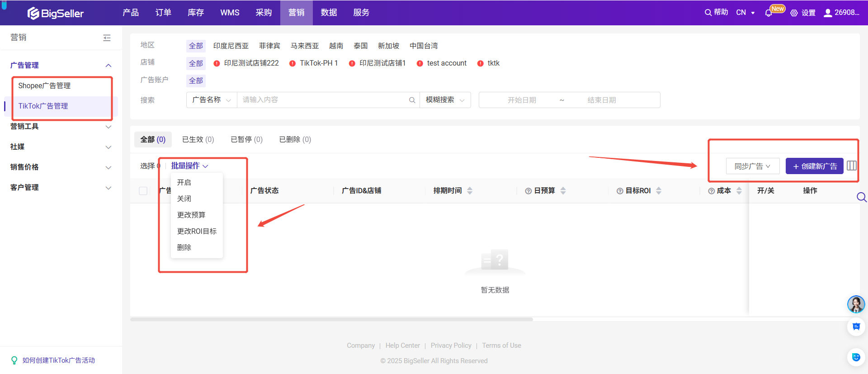
Task: Tick the select-all checkbox in table header
Action: pos(143,191)
